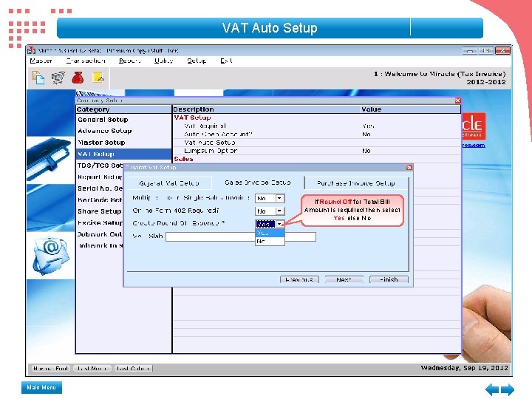Click the Lumpsum Option row
Screen dimensions: 532x399
316,151
